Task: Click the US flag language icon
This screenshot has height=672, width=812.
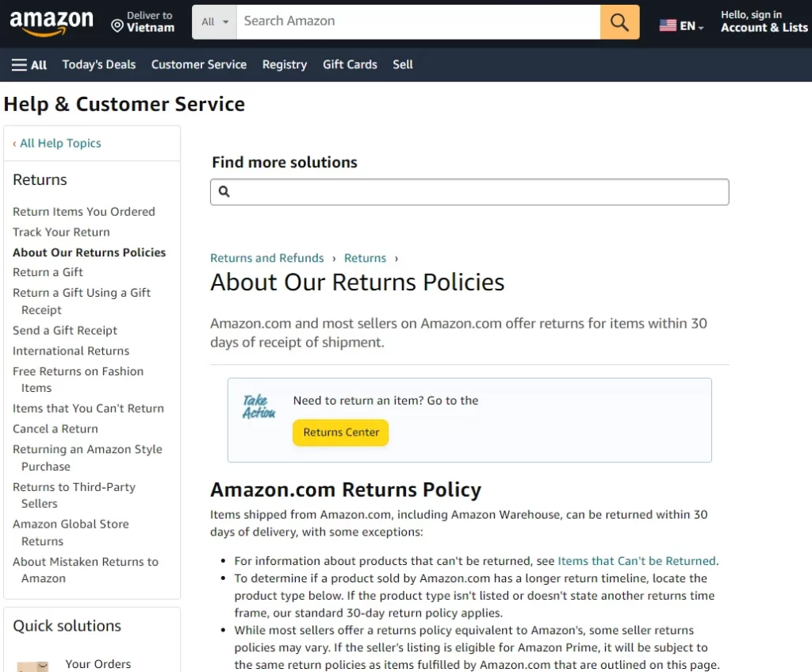Action: coord(668,25)
